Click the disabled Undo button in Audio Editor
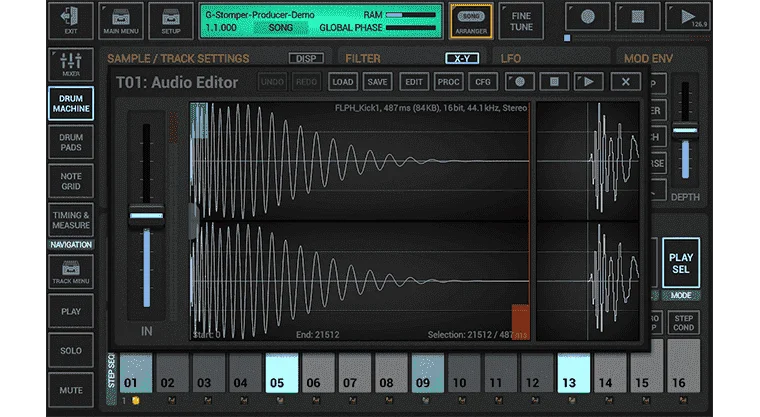This screenshot has width=760, height=417. coord(272,82)
